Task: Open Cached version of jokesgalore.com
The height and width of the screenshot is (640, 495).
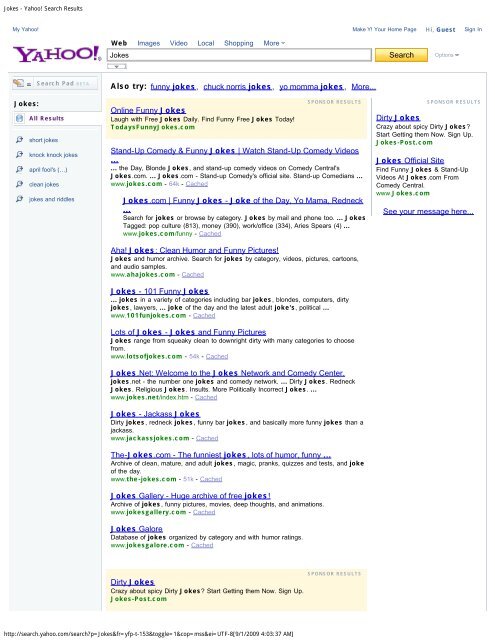Action: click(202, 545)
